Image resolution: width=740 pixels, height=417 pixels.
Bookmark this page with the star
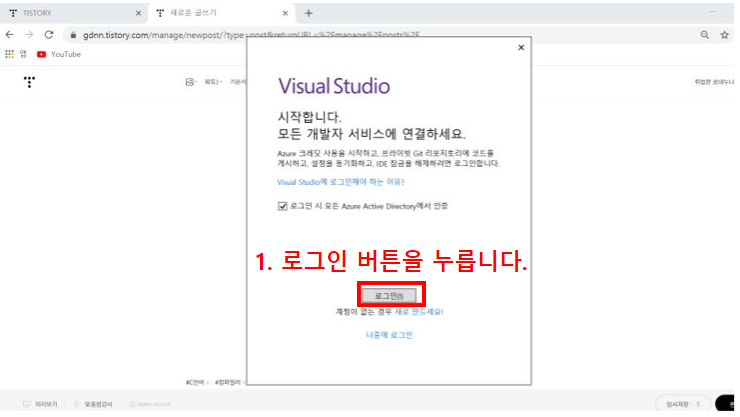pyautogui.click(x=724, y=34)
